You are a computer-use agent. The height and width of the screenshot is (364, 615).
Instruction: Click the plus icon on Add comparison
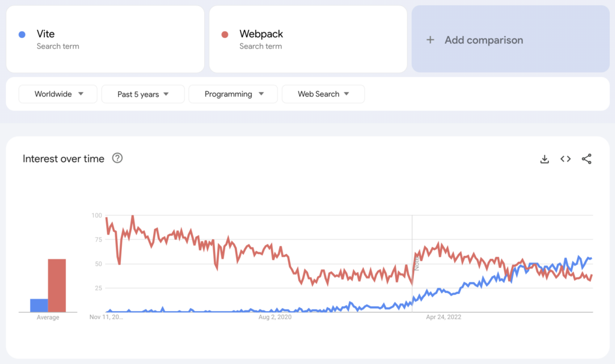click(430, 40)
